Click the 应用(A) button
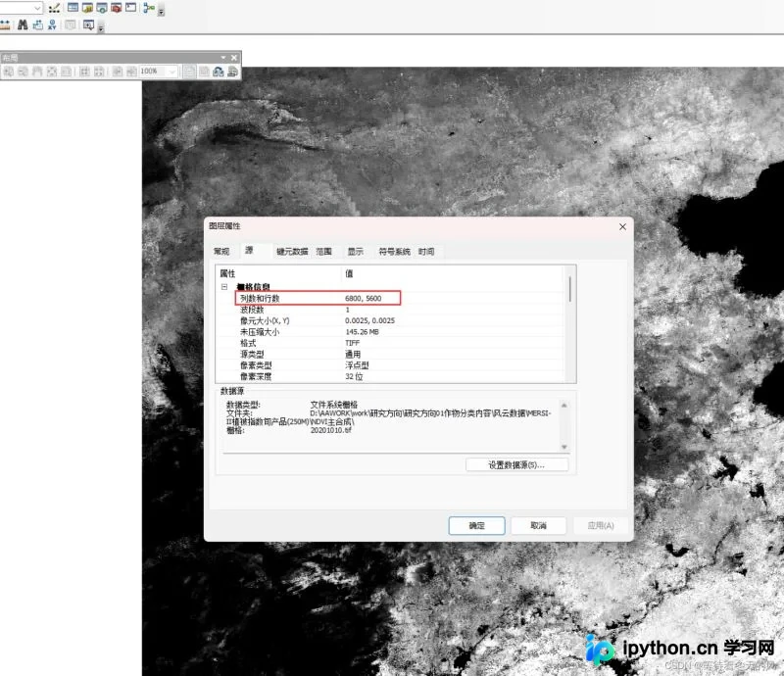Viewport: 784px width, 676px height. click(x=601, y=525)
